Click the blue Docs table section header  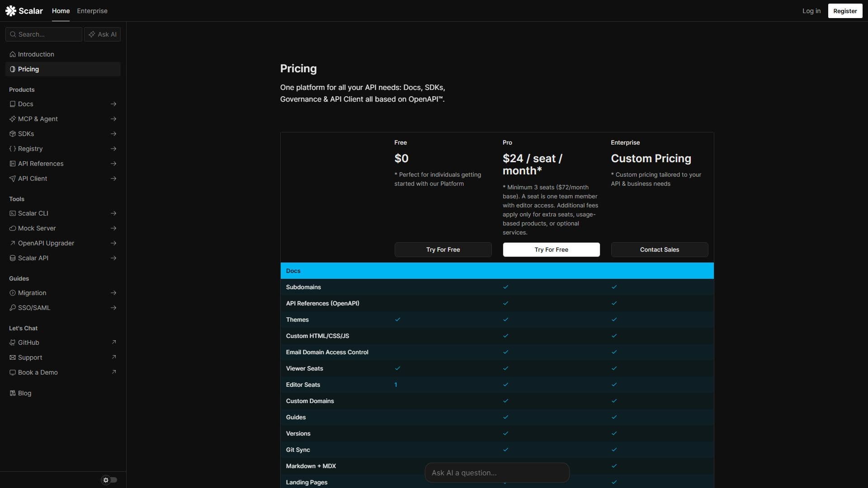point(497,271)
